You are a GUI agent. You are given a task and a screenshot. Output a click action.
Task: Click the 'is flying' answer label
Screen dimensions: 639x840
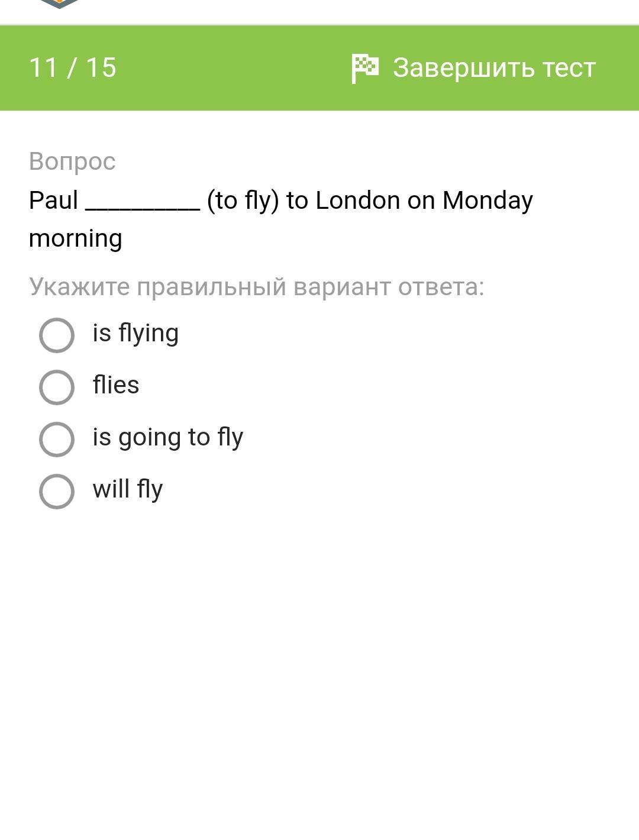pyautogui.click(x=135, y=334)
